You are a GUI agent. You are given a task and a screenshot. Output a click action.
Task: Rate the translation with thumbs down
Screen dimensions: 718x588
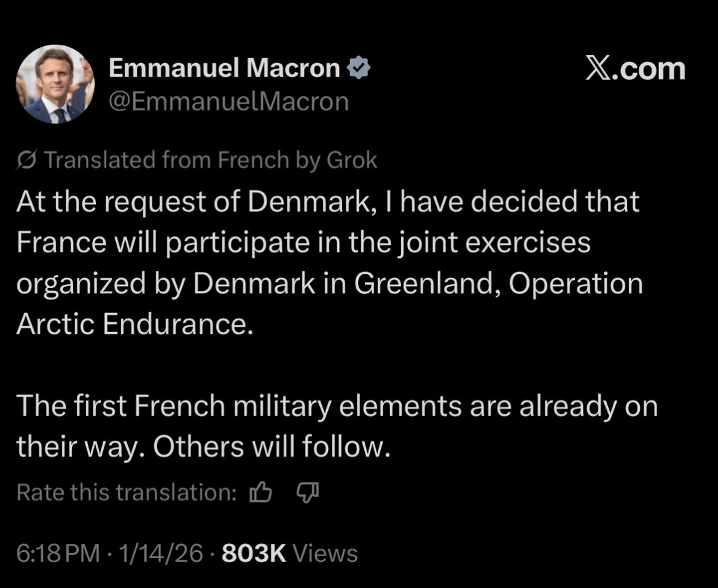coord(306,492)
